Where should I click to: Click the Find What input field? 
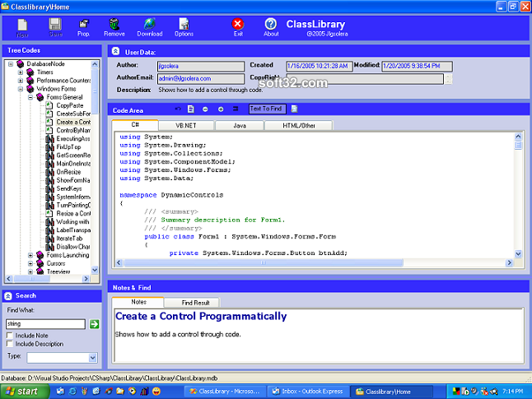[x=45, y=324]
